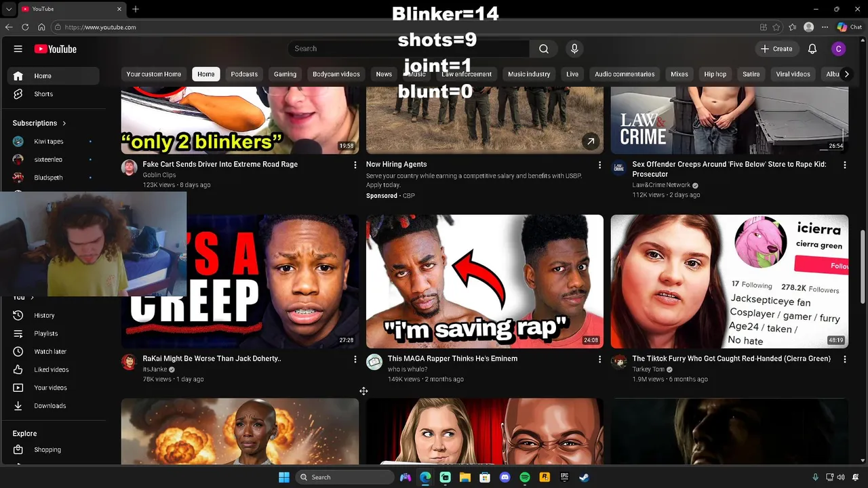Open Spotify from the taskbar
Image resolution: width=868 pixels, height=488 pixels.
pyautogui.click(x=525, y=477)
